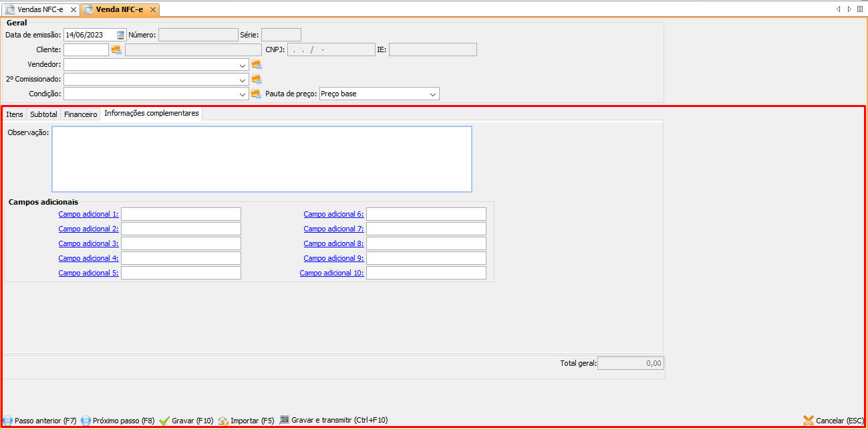Expand the 2º Comissionado dropdown
The height and width of the screenshot is (430, 868).
pos(243,80)
